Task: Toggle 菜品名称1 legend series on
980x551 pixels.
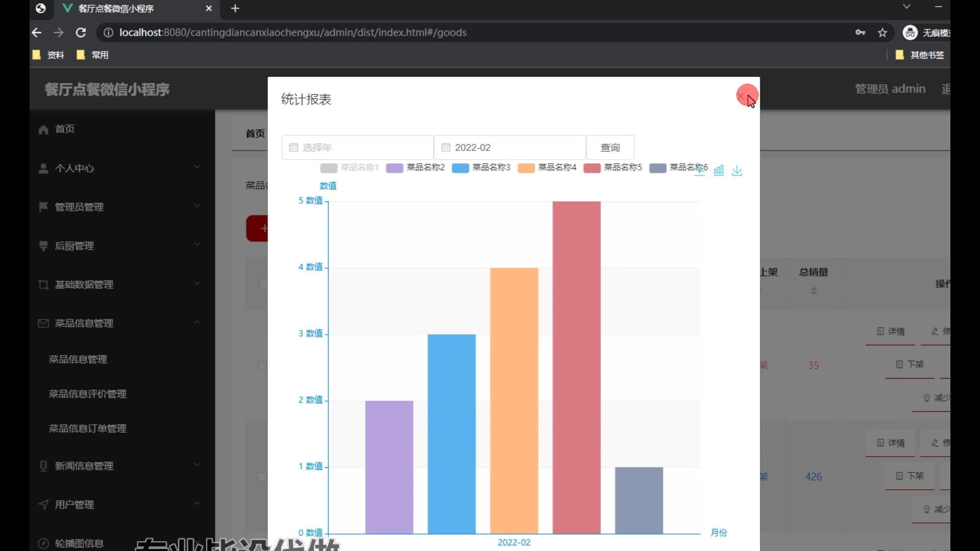Action: coord(350,167)
